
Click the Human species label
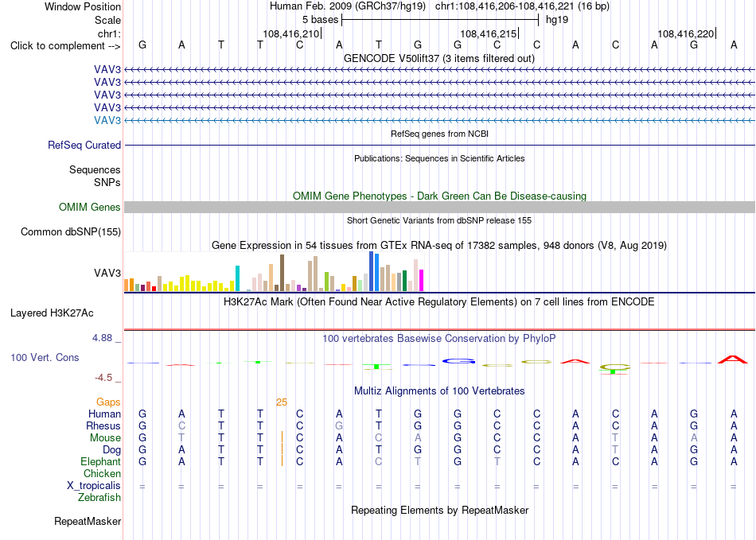click(x=104, y=414)
